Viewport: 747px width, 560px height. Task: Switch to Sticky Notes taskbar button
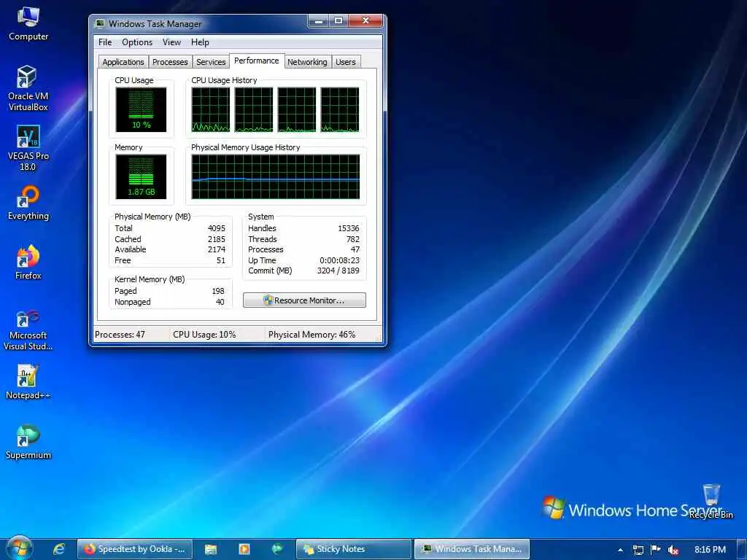click(x=354, y=549)
